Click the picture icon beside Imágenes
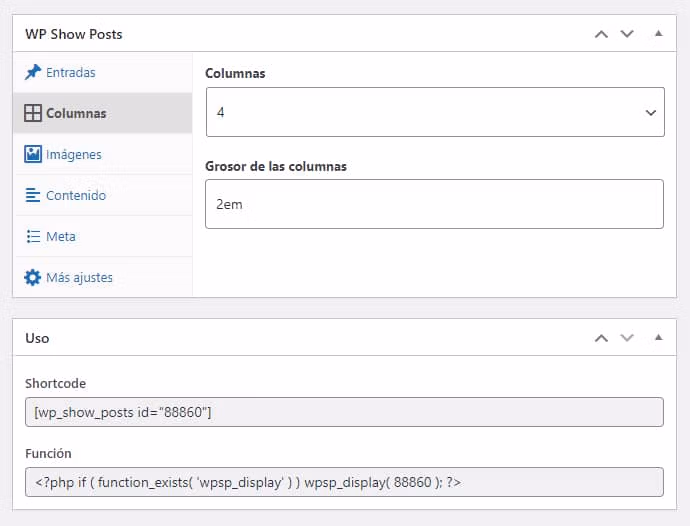This screenshot has width=690, height=526. pos(33,154)
